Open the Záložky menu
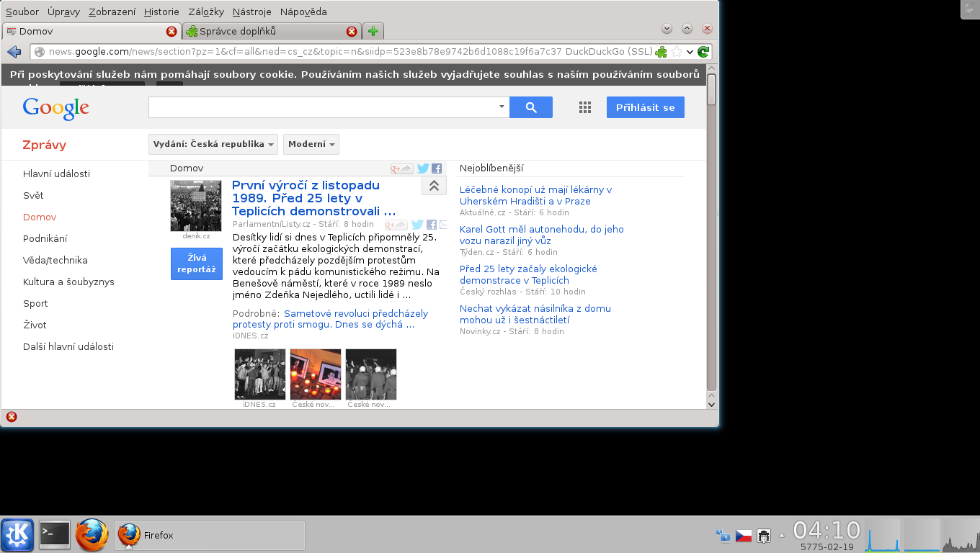 (206, 12)
